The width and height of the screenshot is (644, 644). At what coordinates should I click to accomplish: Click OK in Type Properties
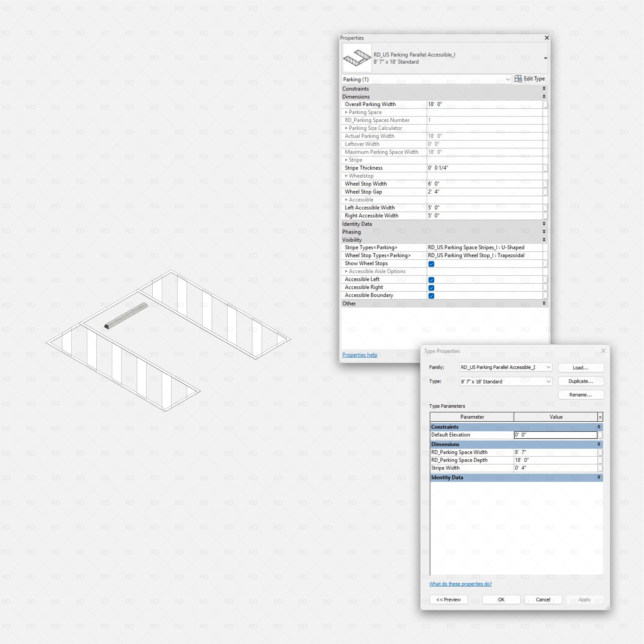point(501,600)
